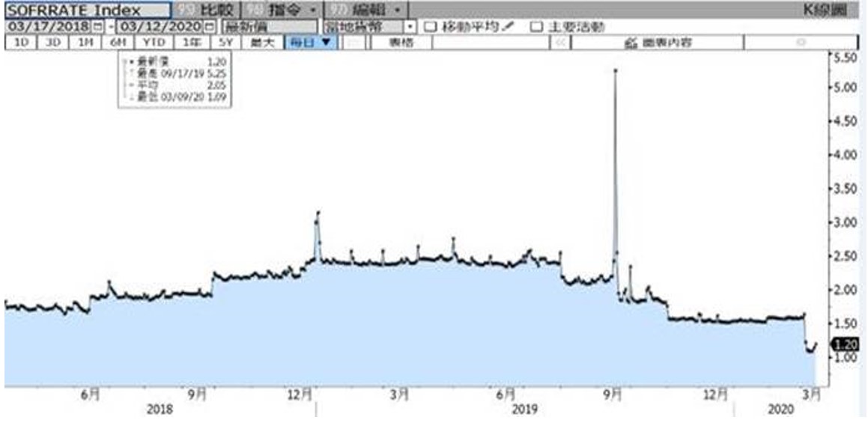This screenshot has height=426, width=868.
Task: Open the start date calendar picker
Action: [x=98, y=26]
